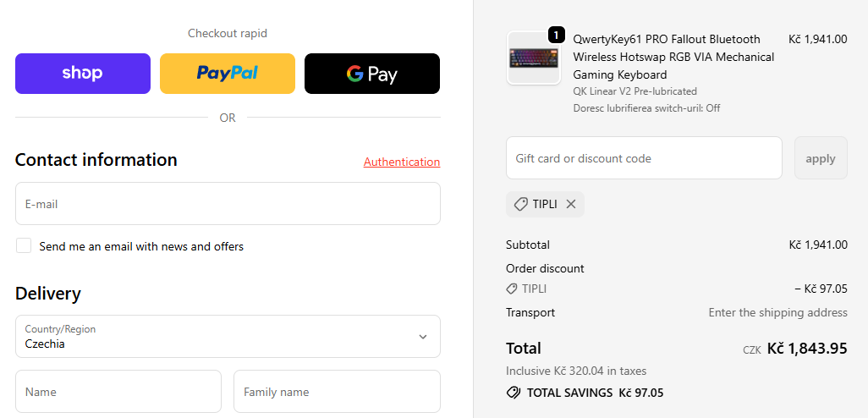Click the E-mail input field
The image size is (868, 418).
228,204
